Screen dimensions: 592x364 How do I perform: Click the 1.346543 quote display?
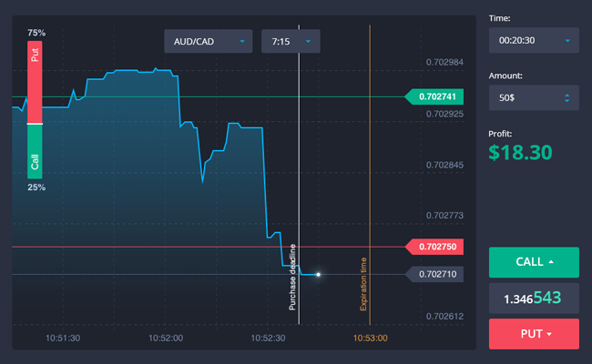click(534, 298)
